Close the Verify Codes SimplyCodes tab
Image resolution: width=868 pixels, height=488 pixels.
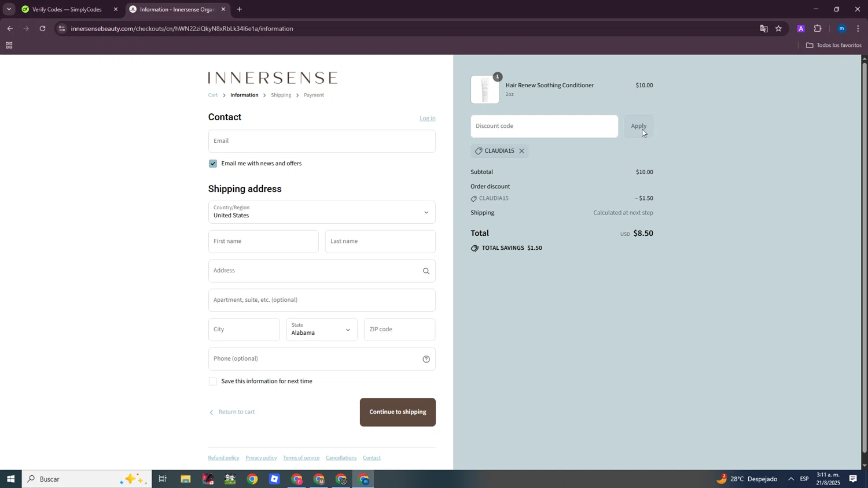coord(115,9)
